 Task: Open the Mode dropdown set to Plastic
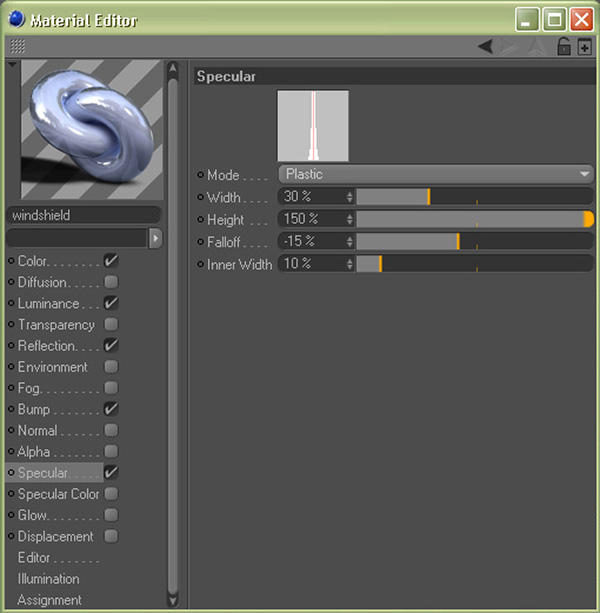(x=435, y=174)
